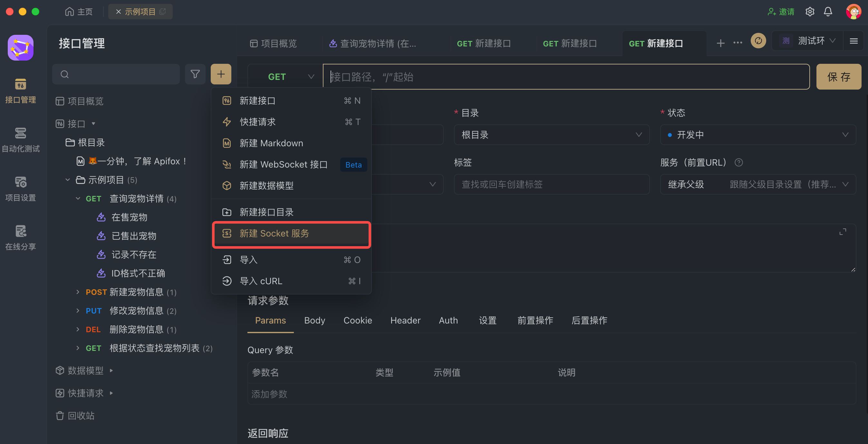Collapse the 示例项目 folder
The width and height of the screenshot is (868, 444).
click(x=68, y=180)
